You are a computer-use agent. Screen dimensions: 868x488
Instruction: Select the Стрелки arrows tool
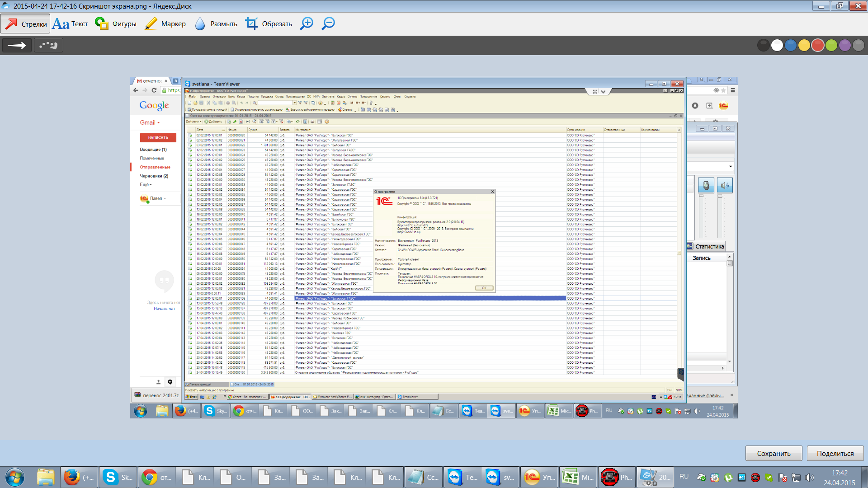point(25,24)
